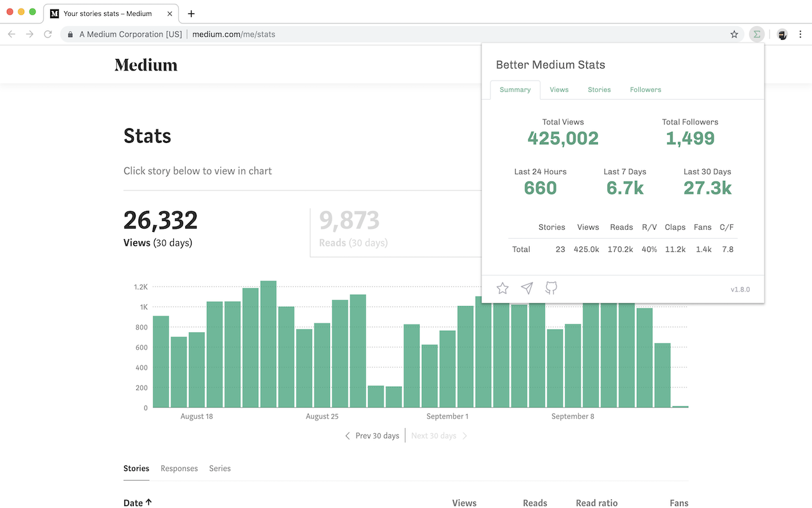Open the Chrome three-dot menu
The width and height of the screenshot is (812, 508).
tap(801, 34)
